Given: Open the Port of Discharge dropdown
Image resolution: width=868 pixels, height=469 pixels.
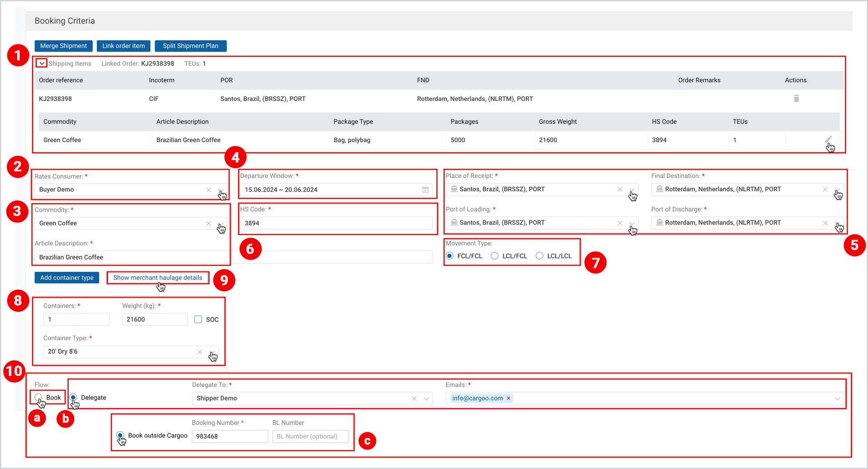Looking at the screenshot, I should (x=838, y=223).
